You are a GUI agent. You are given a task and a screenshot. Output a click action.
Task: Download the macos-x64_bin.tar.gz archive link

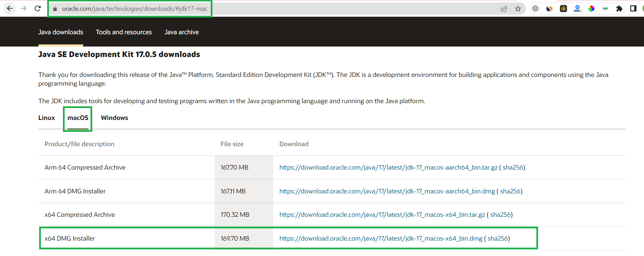(382, 215)
